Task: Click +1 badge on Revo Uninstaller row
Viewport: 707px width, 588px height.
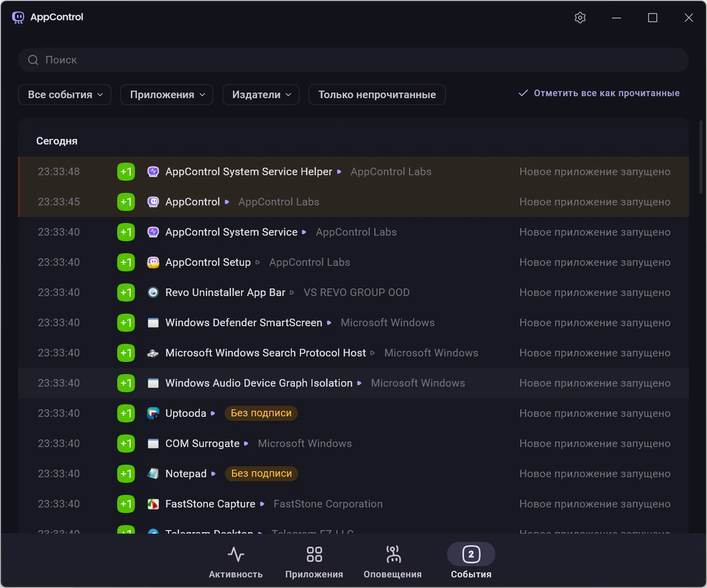Action: pyautogui.click(x=126, y=292)
